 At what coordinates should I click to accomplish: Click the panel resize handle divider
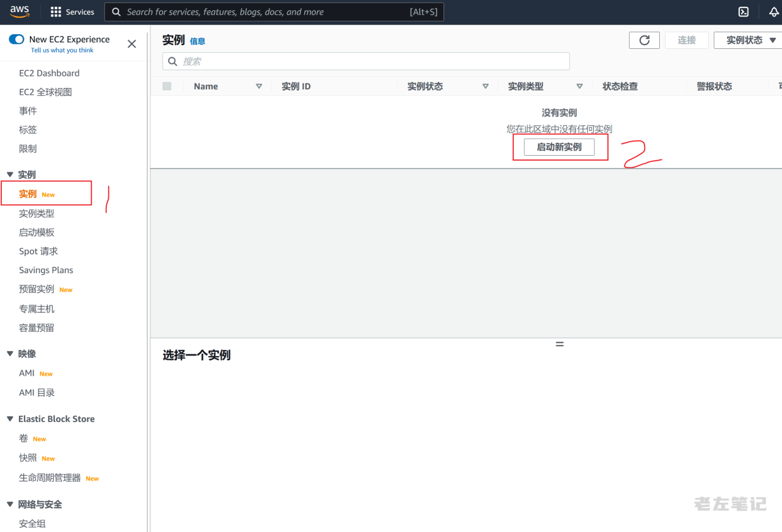click(x=559, y=344)
